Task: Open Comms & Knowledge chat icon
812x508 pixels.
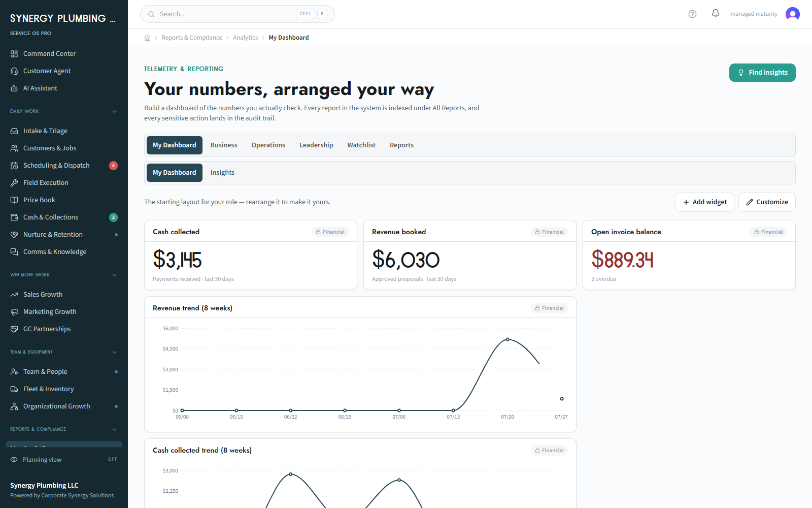Action: 14,252
